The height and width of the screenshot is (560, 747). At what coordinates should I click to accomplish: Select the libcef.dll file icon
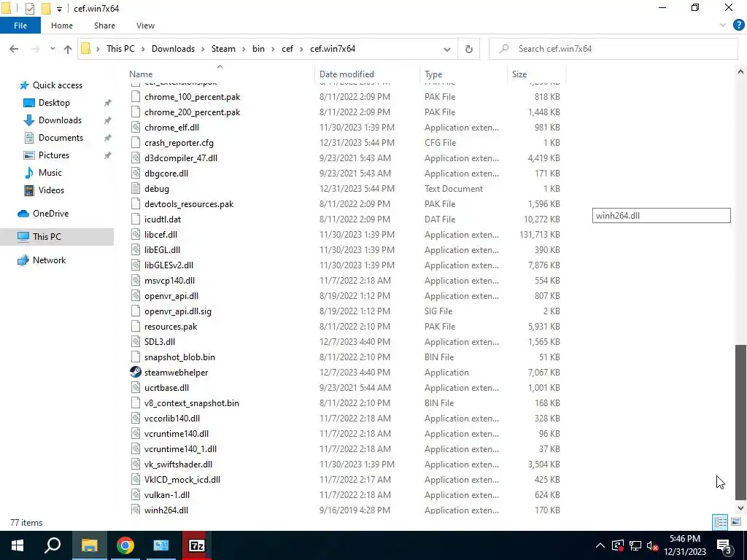[136, 234]
